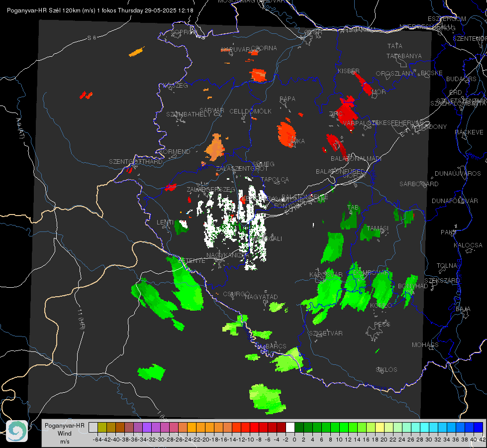Select the 'KORMEND' town label
The image size is (487, 448).
pos(175,151)
